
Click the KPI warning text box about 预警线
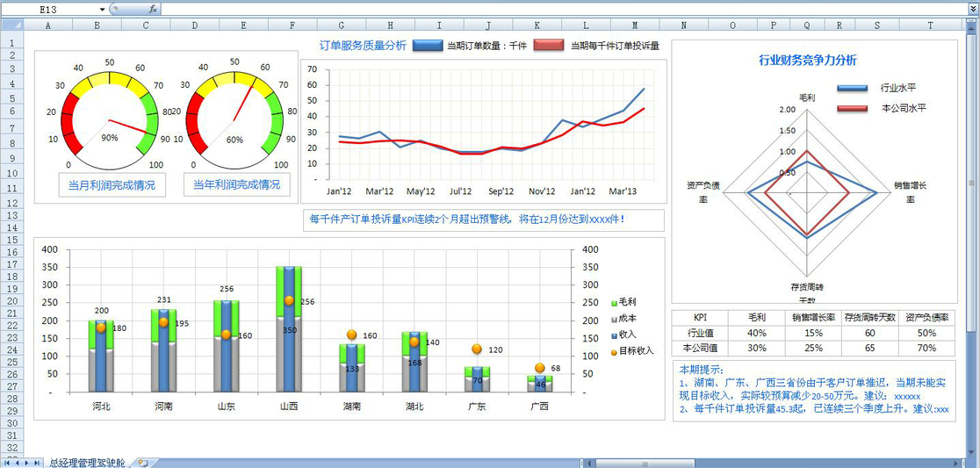[483, 220]
